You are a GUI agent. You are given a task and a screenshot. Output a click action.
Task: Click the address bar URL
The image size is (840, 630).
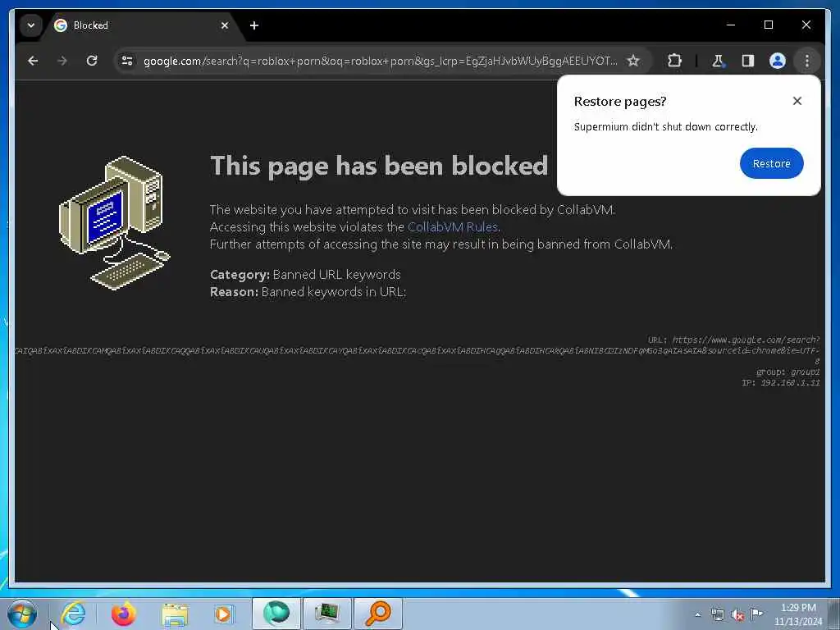click(380, 61)
